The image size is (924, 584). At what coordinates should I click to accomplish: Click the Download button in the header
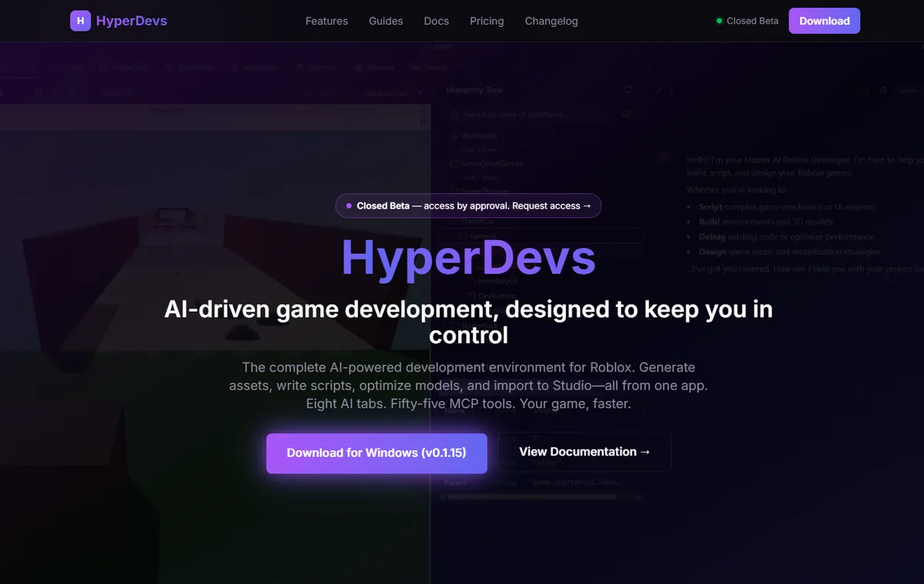click(x=824, y=21)
